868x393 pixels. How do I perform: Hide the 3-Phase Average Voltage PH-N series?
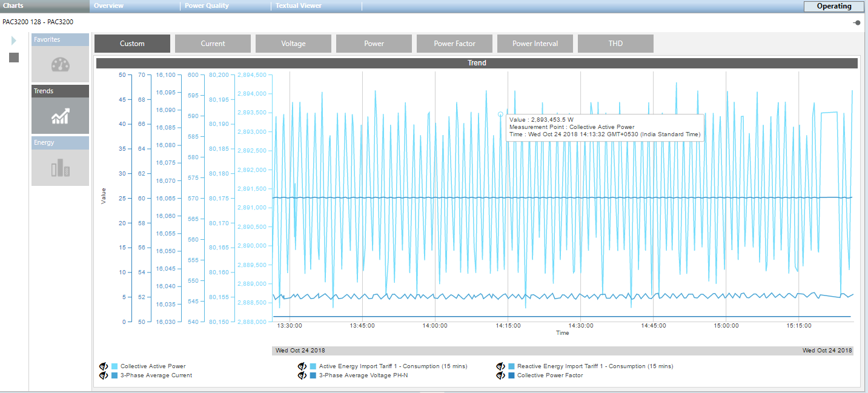[x=302, y=375]
